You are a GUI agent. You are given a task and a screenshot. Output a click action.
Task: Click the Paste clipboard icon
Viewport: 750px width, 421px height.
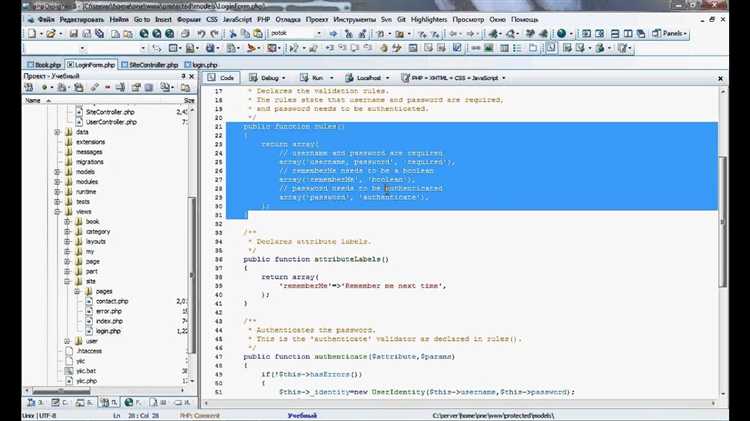(x=258, y=33)
